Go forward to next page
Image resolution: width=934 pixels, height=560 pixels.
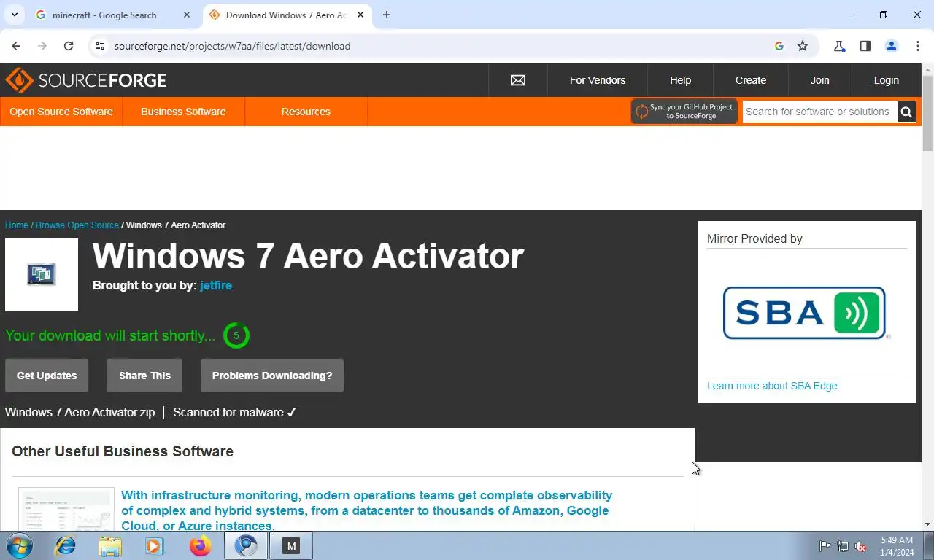point(42,46)
